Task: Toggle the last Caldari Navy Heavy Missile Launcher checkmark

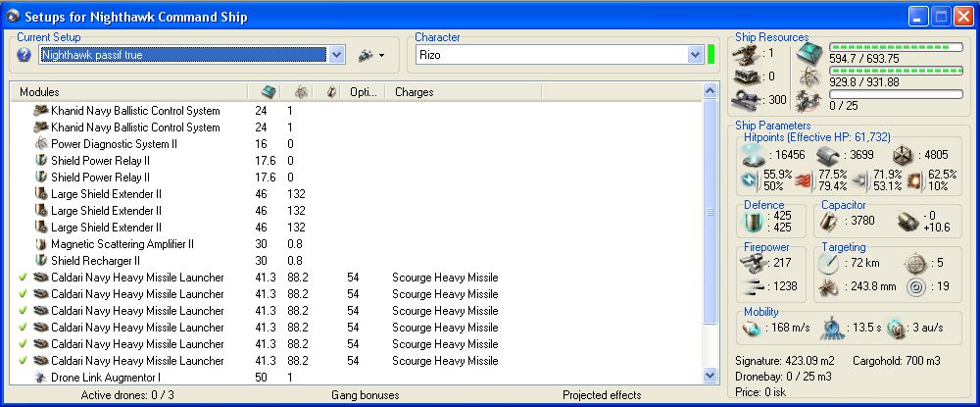Action: 23,361
